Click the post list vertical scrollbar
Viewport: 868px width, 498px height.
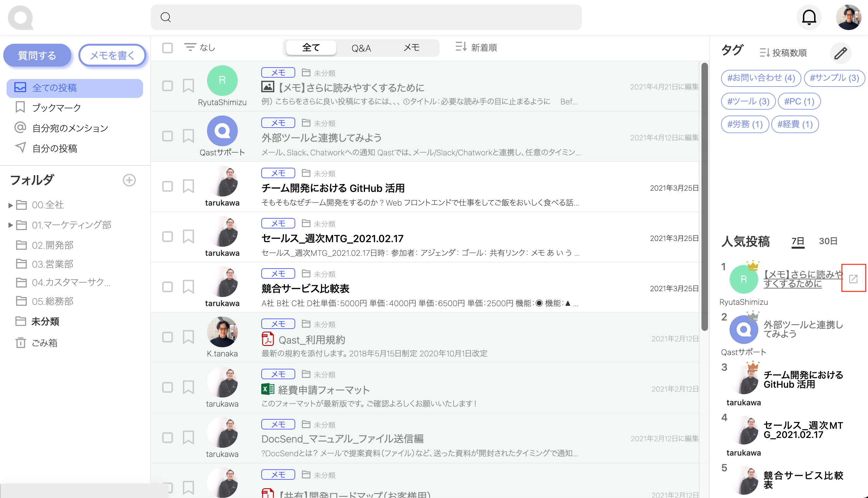[x=704, y=197]
